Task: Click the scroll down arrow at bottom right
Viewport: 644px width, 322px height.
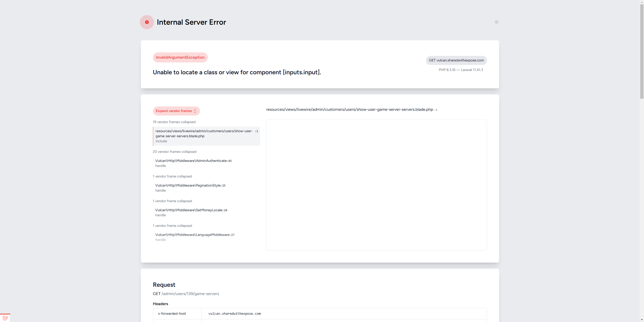Action: pos(642,320)
